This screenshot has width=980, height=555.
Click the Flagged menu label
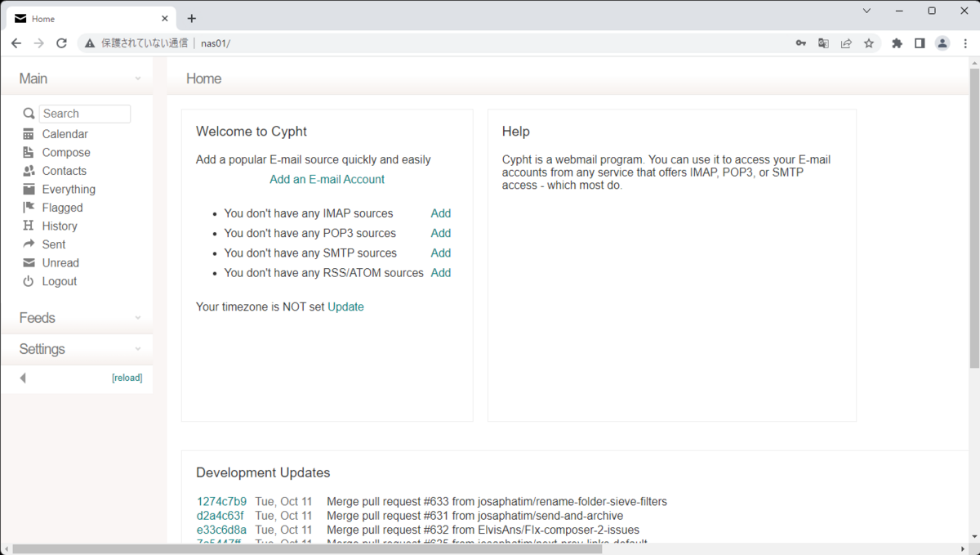63,208
